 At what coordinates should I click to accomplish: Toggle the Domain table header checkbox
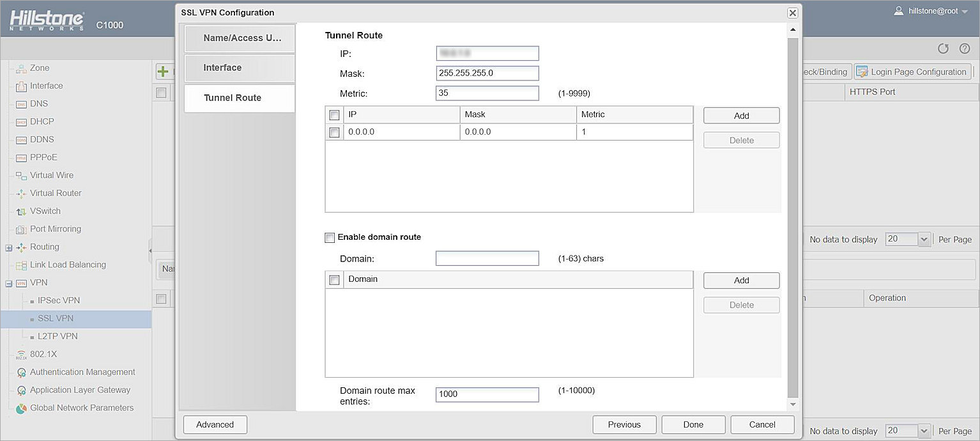pos(333,280)
